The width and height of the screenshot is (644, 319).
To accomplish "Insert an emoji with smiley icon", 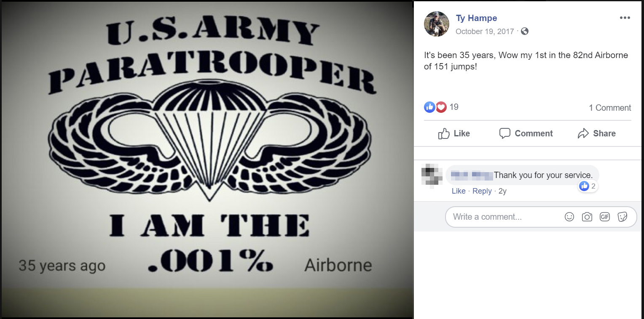I will 569,217.
